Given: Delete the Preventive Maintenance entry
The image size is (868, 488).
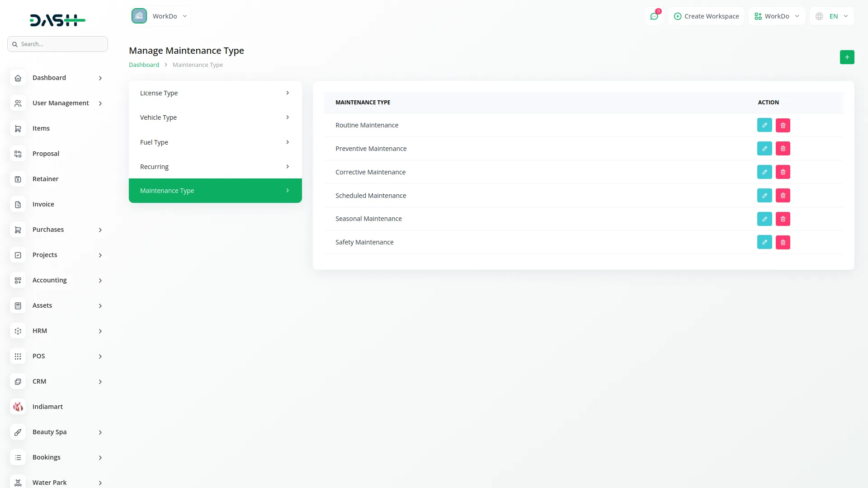Looking at the screenshot, I should coord(783,149).
